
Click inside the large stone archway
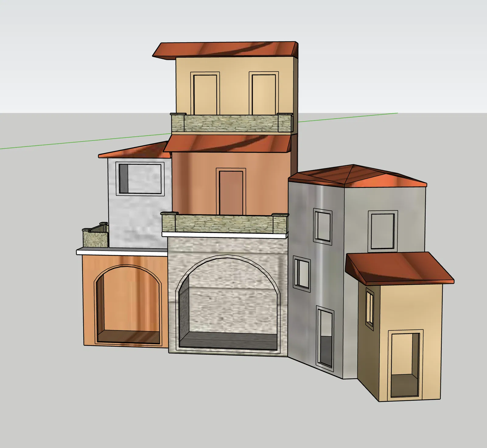228,305
